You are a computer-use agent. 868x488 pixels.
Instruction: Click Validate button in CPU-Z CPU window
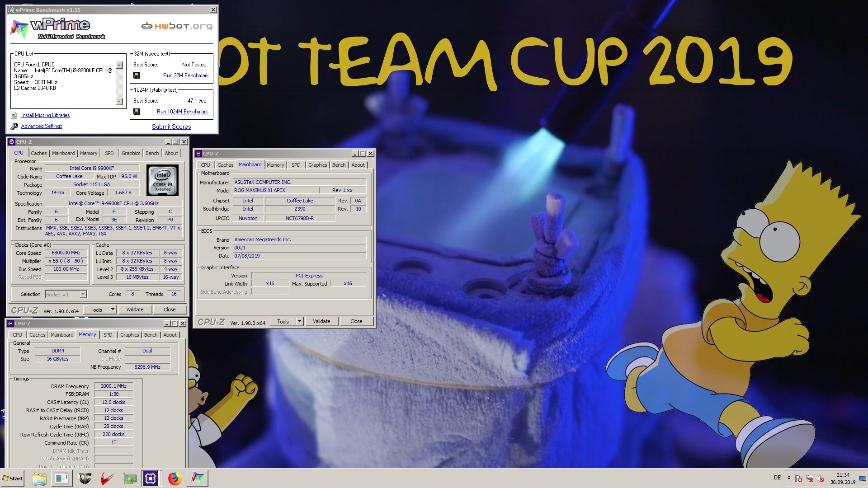tap(135, 310)
